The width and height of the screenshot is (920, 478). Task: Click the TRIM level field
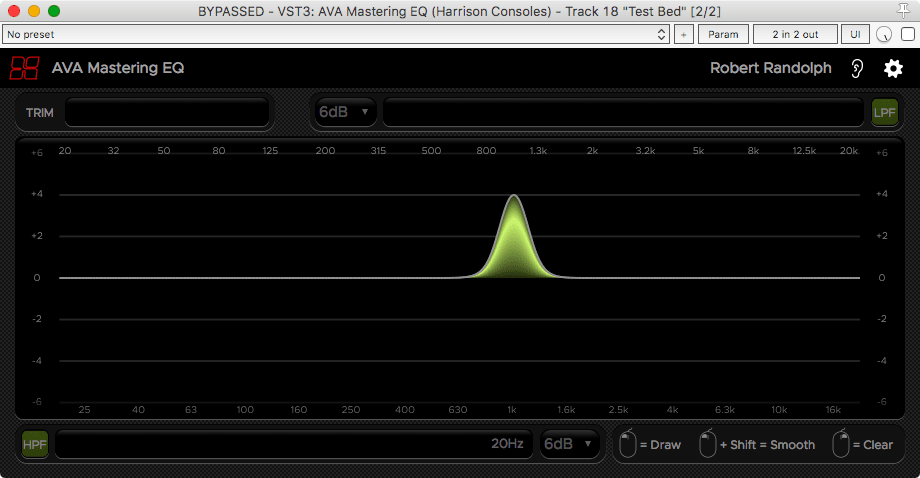click(167, 112)
